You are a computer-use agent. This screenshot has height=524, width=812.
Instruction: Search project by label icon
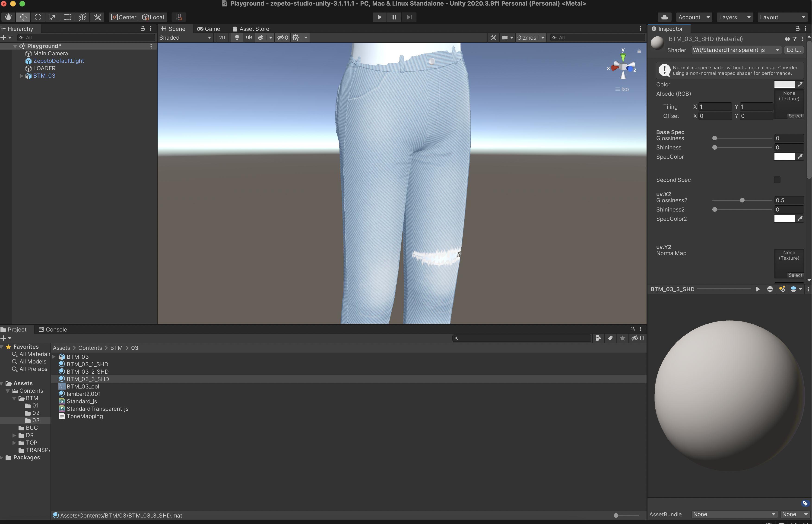click(x=610, y=338)
